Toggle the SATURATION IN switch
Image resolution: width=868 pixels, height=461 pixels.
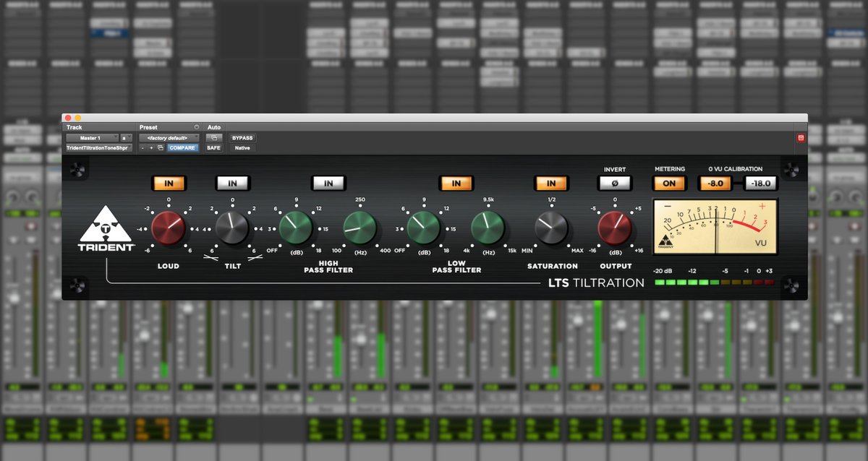pyautogui.click(x=551, y=184)
